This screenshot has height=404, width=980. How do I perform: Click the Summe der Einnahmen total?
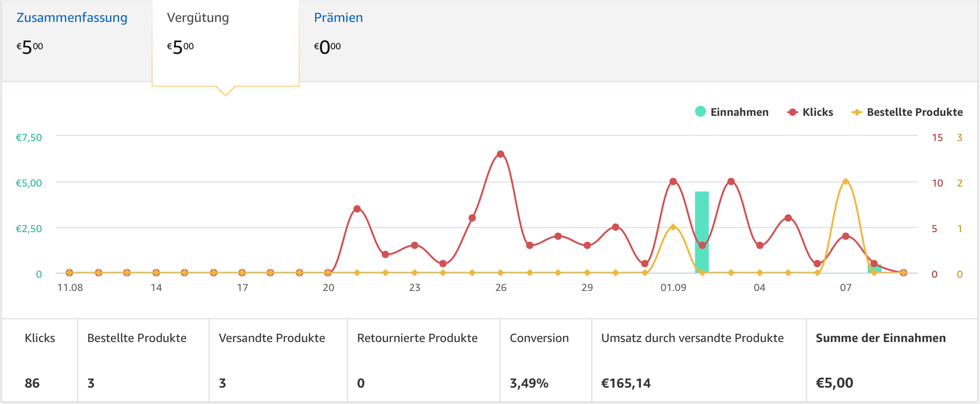point(835,383)
